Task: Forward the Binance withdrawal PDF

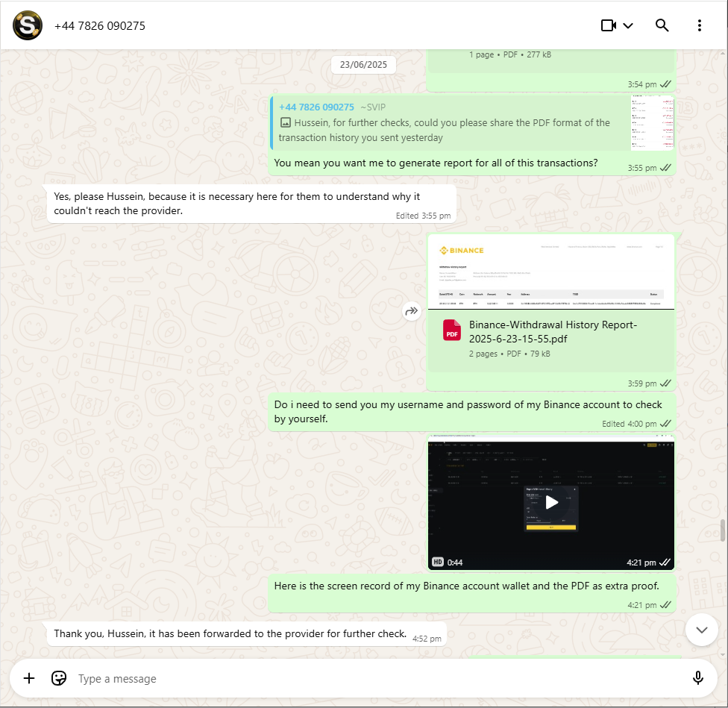Action: click(412, 311)
